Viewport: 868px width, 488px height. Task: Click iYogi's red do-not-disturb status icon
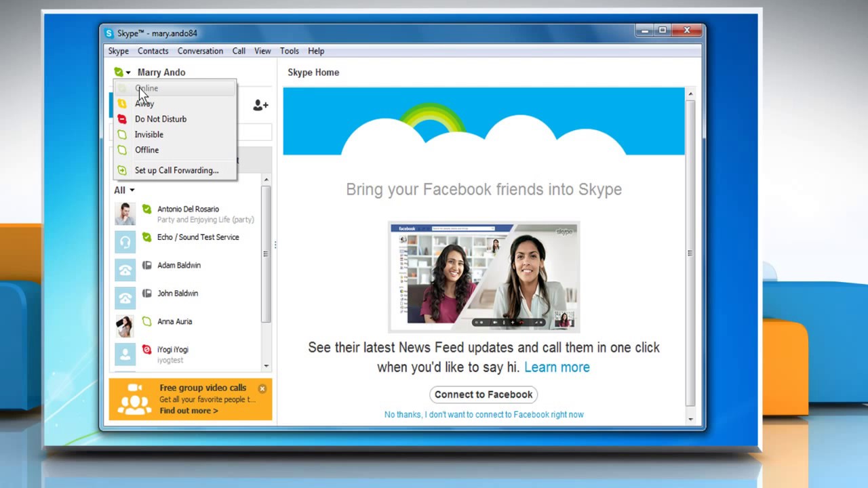tap(146, 350)
